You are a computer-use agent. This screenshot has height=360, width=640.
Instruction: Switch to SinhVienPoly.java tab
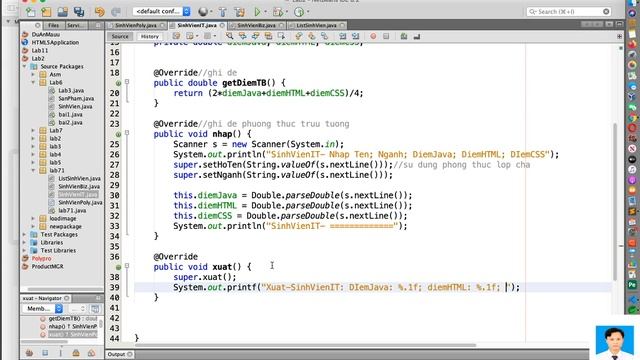136,25
